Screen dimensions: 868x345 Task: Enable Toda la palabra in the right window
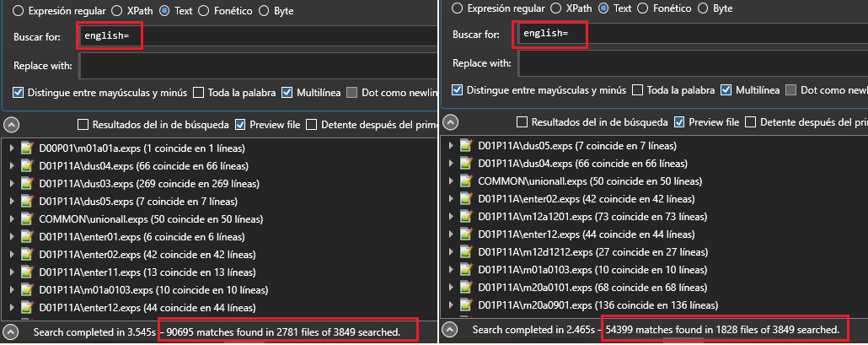coord(637,90)
